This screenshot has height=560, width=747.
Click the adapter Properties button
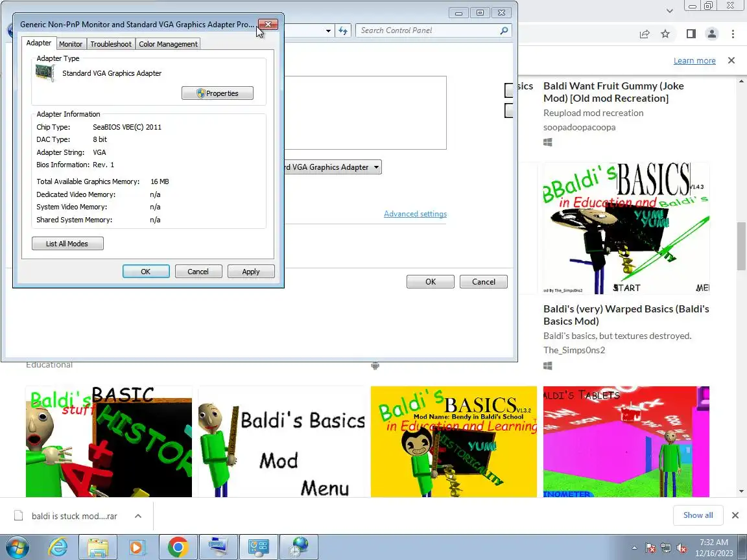(x=217, y=93)
